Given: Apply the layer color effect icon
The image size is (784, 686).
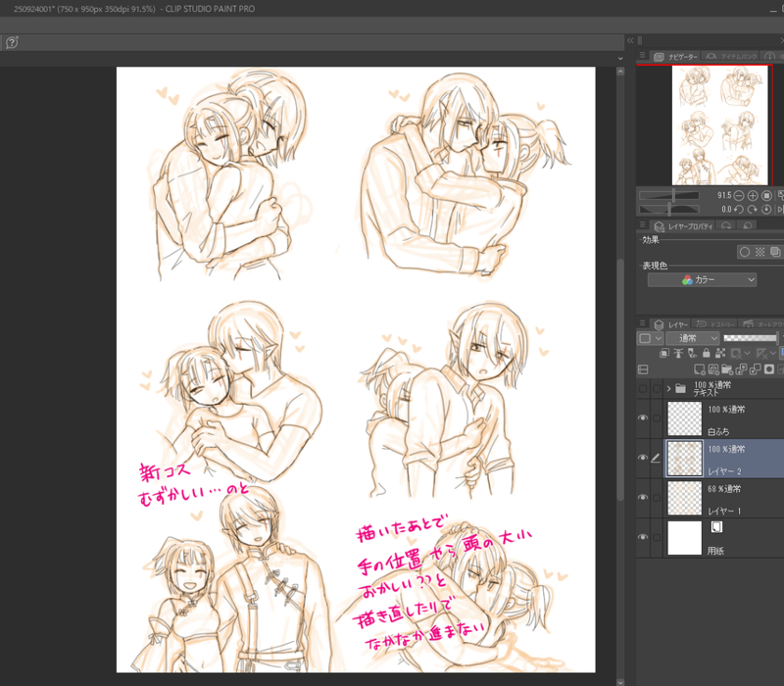Looking at the screenshot, I should pos(775,252).
